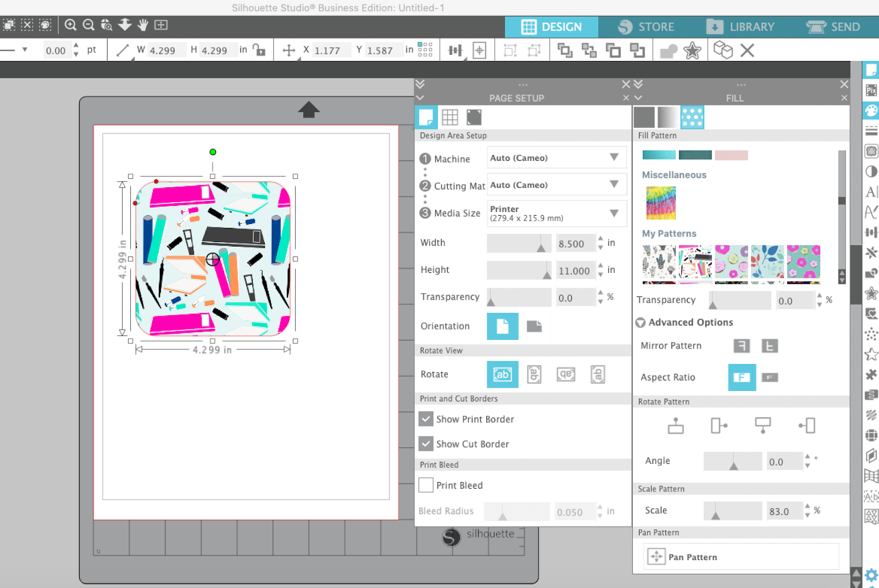Select the Zoom In magnifier tool

[70, 25]
